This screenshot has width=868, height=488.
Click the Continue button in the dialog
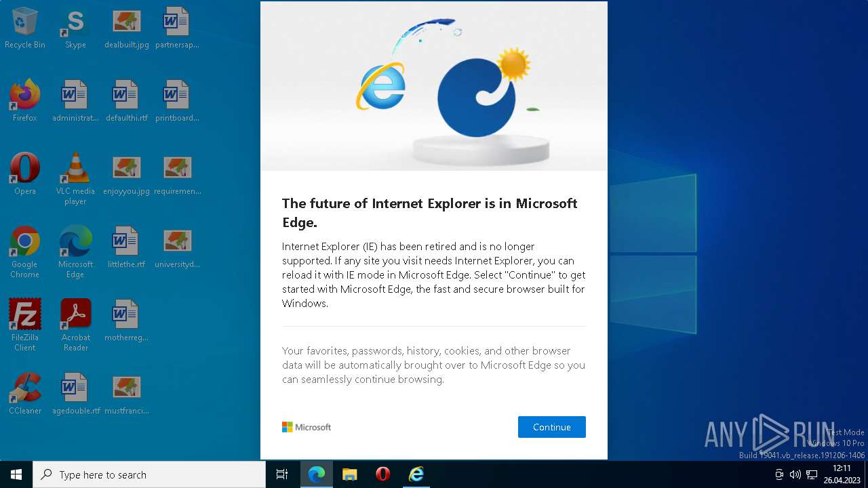[551, 427]
